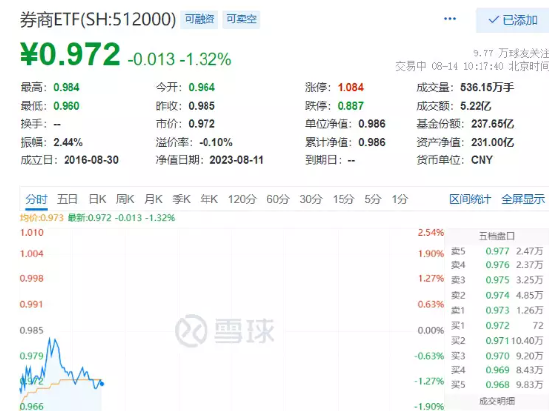Click the 买2 price 0.971

(x=497, y=340)
